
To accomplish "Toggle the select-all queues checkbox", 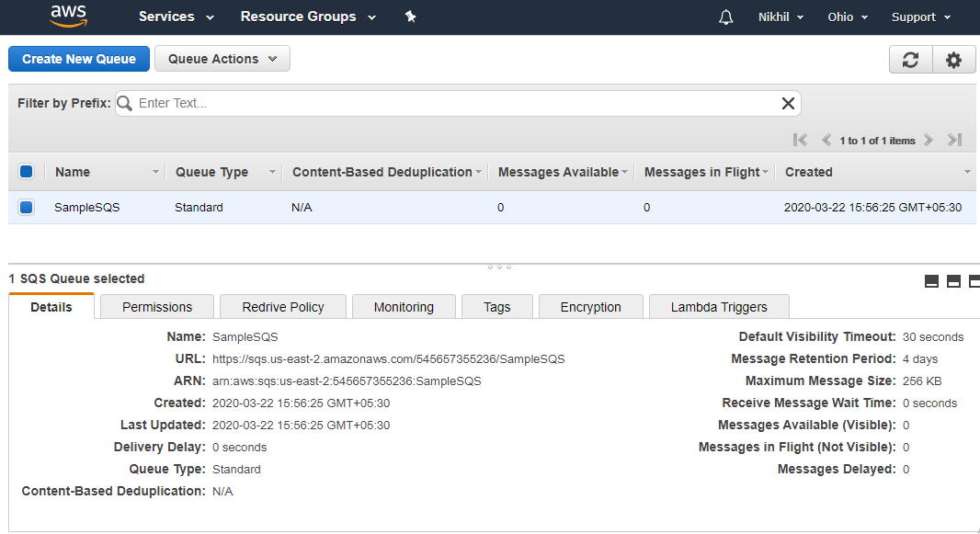I will click(27, 172).
